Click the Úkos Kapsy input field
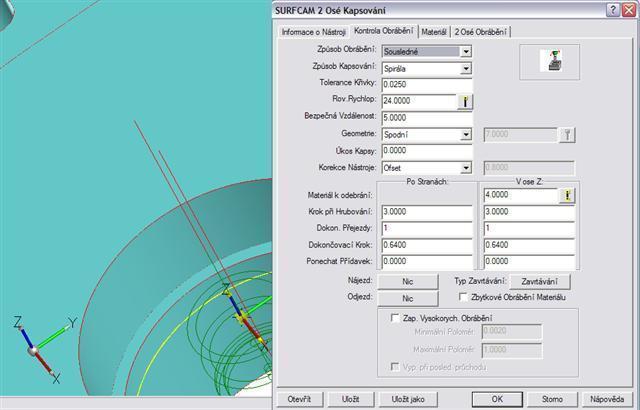 (427, 151)
